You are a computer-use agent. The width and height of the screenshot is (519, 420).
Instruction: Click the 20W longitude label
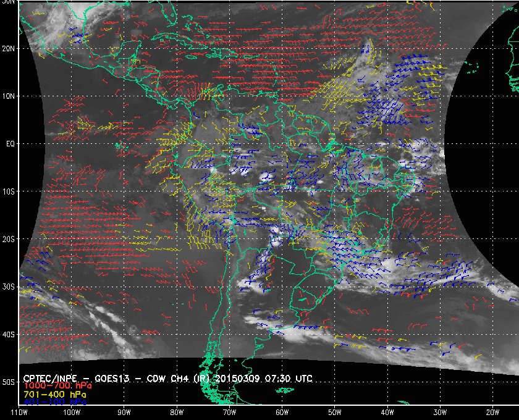point(492,412)
